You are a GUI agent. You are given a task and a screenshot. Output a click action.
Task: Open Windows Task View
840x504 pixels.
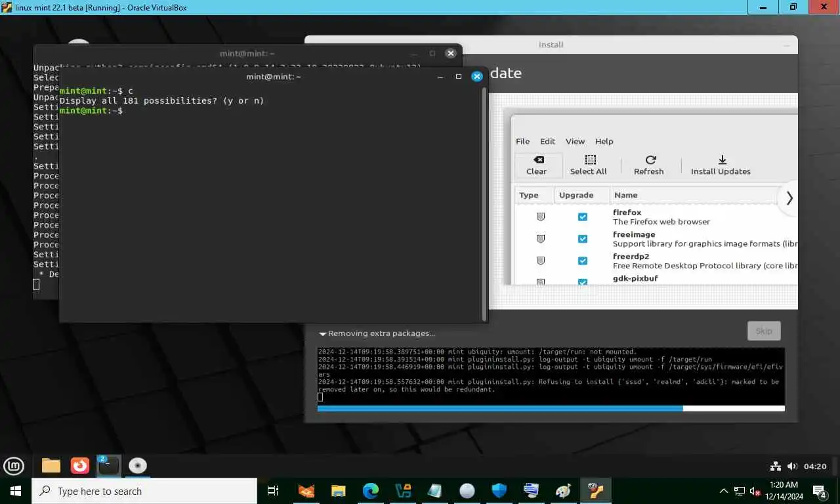pos(273,491)
